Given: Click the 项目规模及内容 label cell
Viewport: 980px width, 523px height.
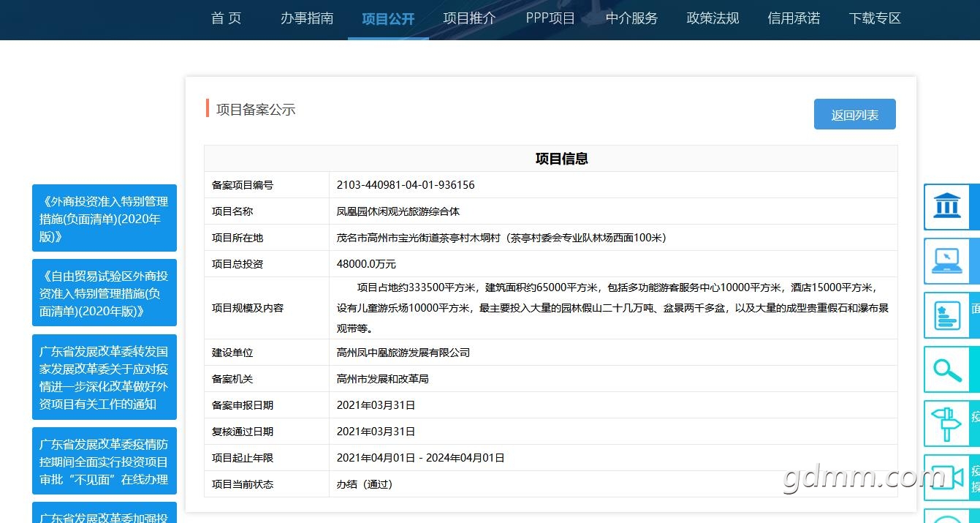Looking at the screenshot, I should [267, 308].
